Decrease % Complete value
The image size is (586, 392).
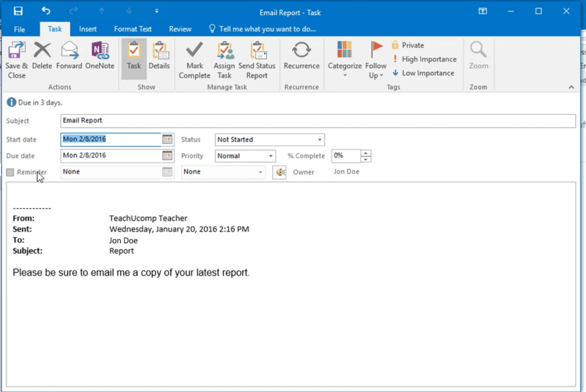point(366,159)
